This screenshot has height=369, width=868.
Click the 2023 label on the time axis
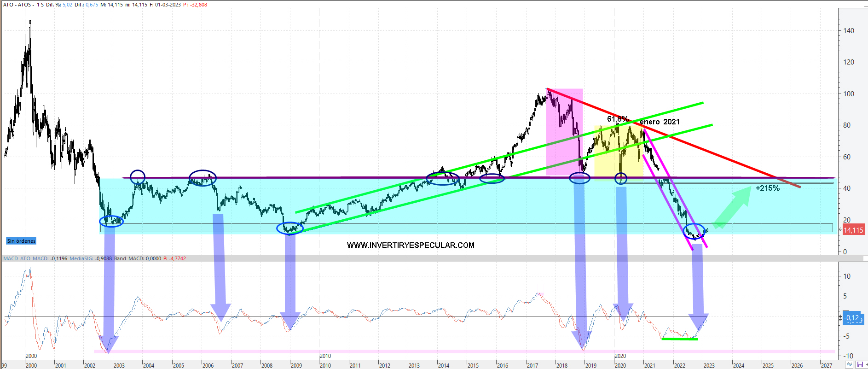pos(709,365)
